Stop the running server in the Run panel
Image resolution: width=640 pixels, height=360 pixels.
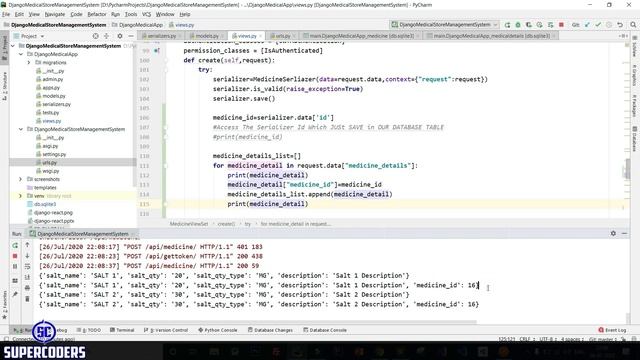coord(15,256)
